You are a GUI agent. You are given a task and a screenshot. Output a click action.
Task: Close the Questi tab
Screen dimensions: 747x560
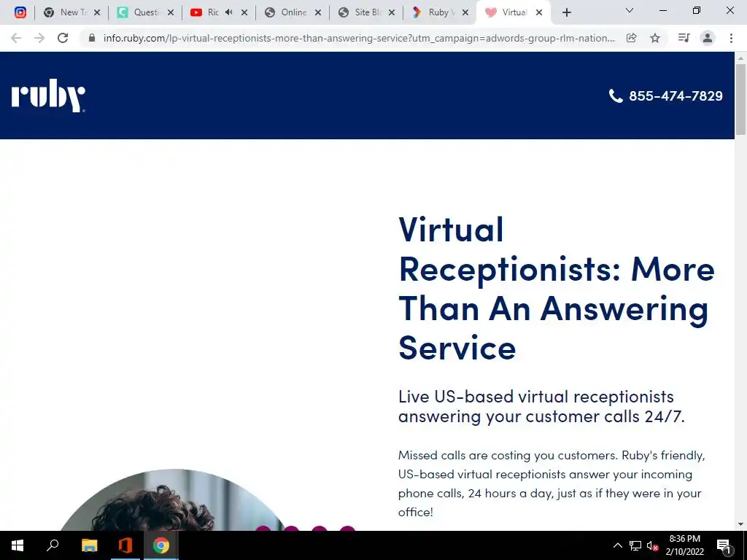pyautogui.click(x=171, y=13)
